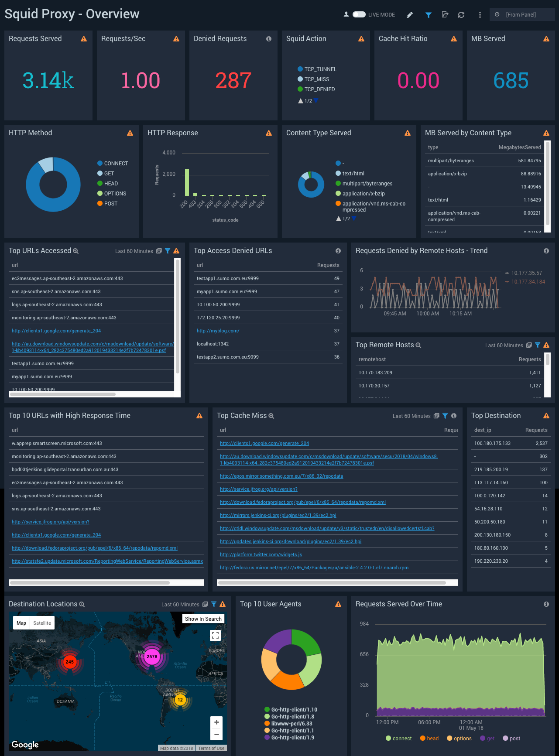Click horizontal scrollbar under Top Cache Miss table
The image size is (559, 756).
pyautogui.click(x=332, y=582)
